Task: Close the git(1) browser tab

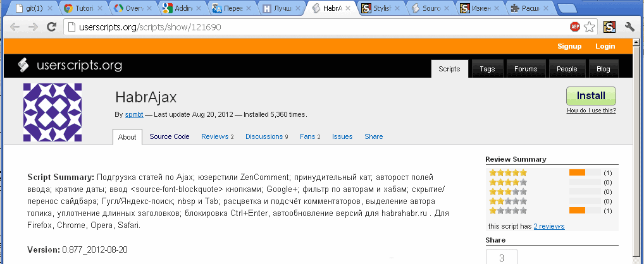Action: tap(50, 8)
